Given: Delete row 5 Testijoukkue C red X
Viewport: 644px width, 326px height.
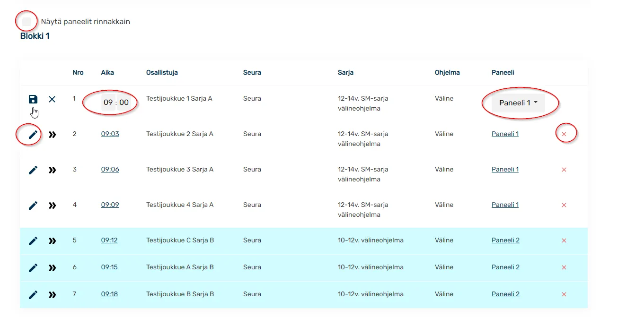Looking at the screenshot, I should pos(564,240).
